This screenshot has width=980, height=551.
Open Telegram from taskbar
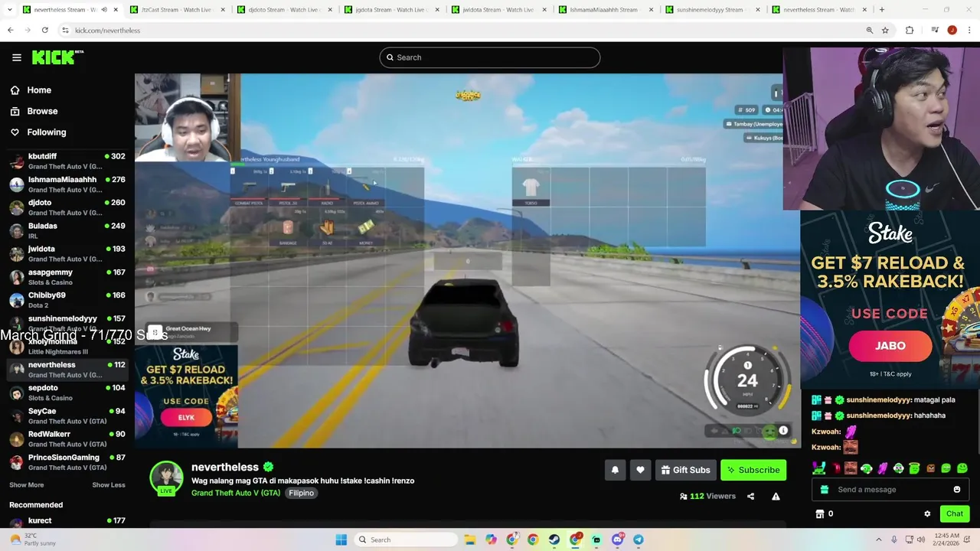[x=639, y=540]
